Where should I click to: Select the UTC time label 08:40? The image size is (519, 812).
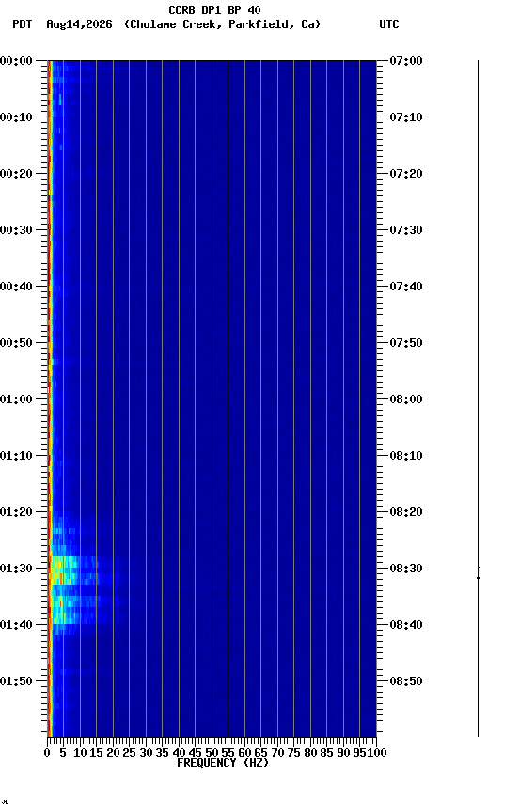[406, 626]
